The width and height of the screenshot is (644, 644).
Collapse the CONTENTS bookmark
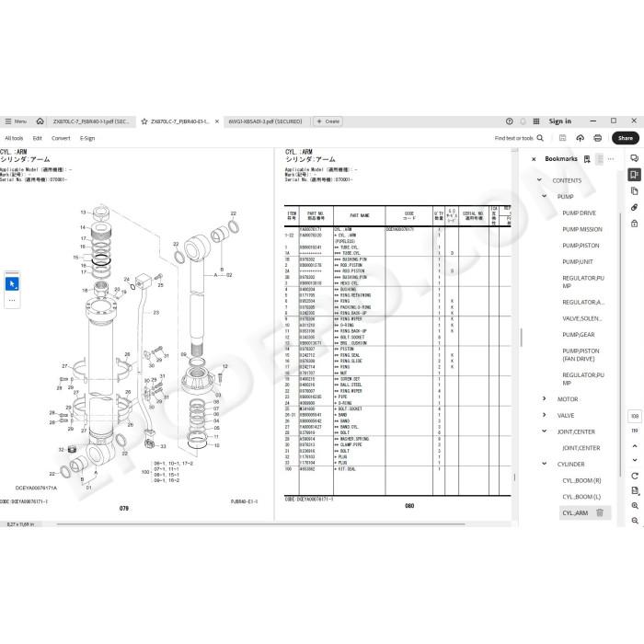(x=539, y=180)
